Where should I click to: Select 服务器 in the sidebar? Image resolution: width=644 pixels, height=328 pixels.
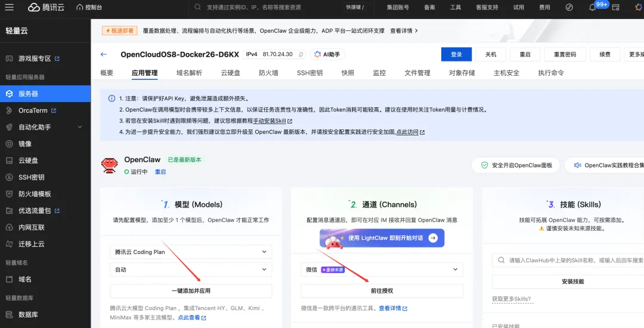[45, 94]
